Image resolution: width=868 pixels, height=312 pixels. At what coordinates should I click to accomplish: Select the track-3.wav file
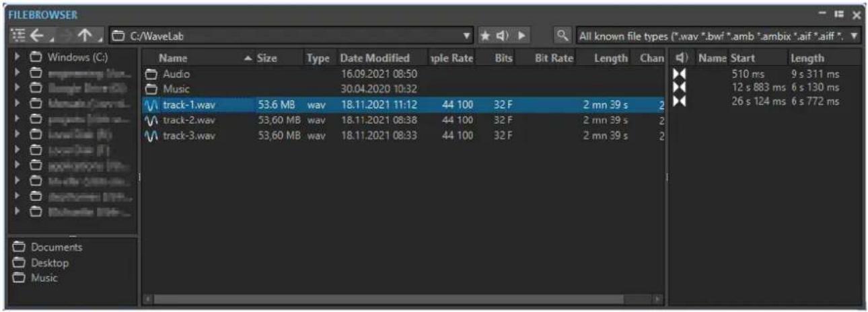(x=404, y=135)
